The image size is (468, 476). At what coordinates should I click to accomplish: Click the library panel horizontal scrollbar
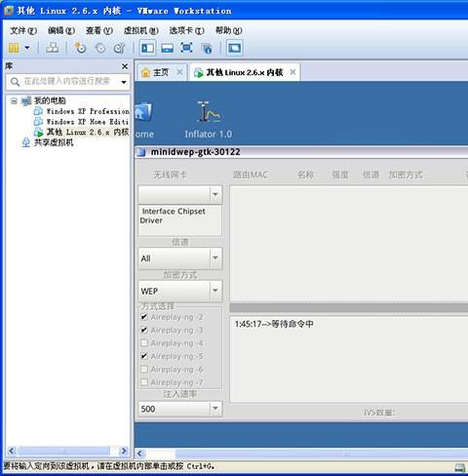pos(67,451)
